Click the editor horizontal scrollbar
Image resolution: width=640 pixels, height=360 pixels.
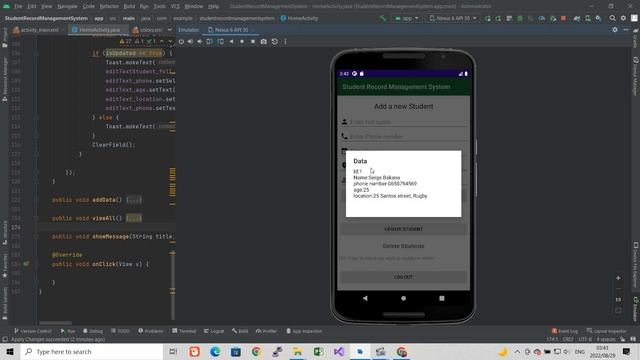pos(55,323)
